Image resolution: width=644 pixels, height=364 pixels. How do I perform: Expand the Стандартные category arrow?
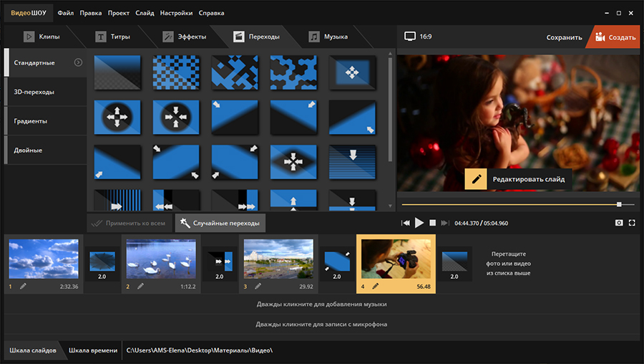pyautogui.click(x=78, y=62)
